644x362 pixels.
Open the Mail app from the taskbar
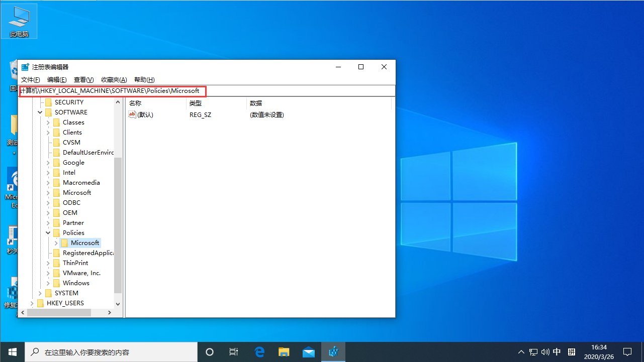[x=308, y=352]
